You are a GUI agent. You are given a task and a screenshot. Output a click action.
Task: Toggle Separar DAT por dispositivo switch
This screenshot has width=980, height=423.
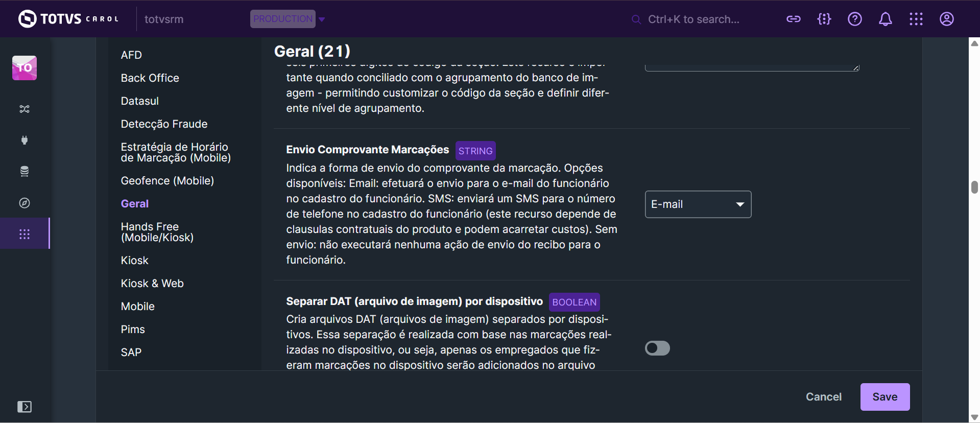click(657, 348)
